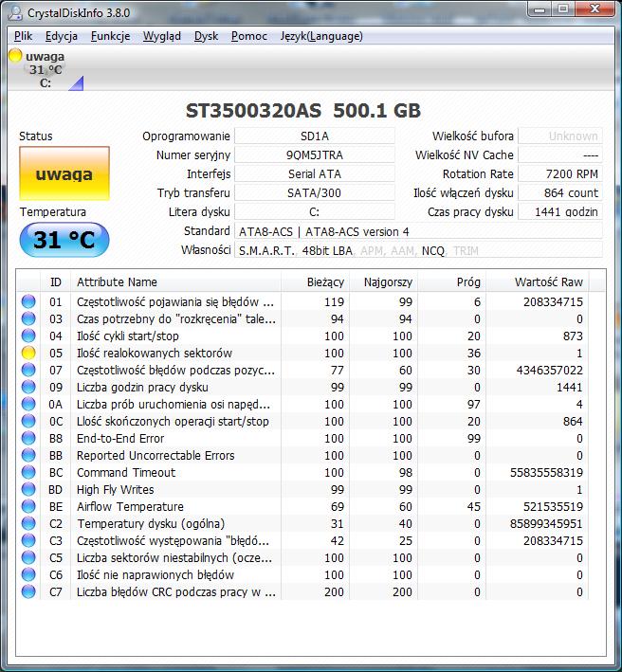Screen dimensions: 622x672
Task: Click the ID column header
Action: 56,282
